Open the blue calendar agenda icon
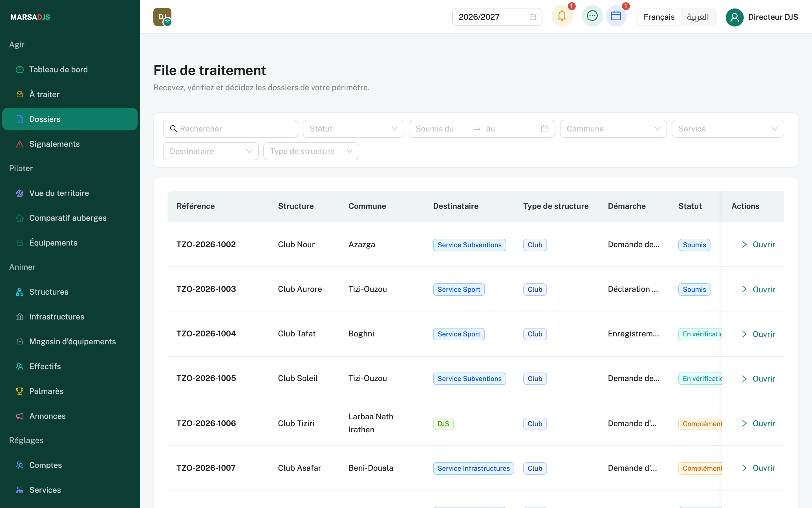The height and width of the screenshot is (508, 812). 616,16
